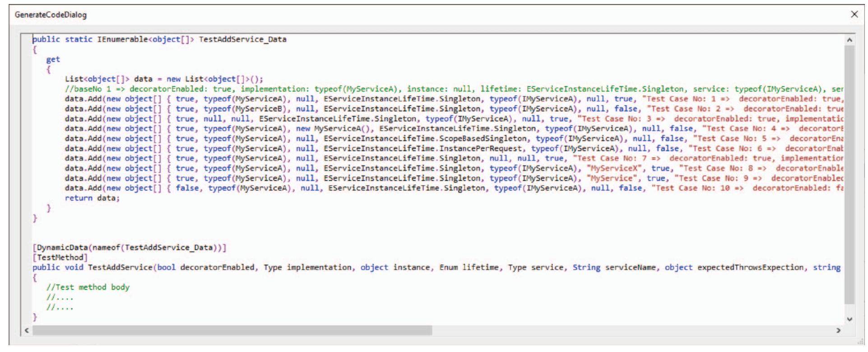Click 'bool decoratorEnabled' parameter in method signature
The width and height of the screenshot is (868, 352).
point(206,268)
